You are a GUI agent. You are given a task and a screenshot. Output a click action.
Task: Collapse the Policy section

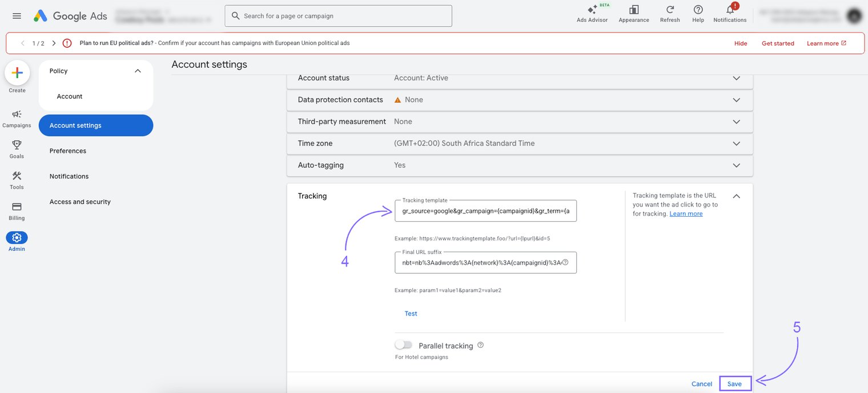tap(137, 71)
